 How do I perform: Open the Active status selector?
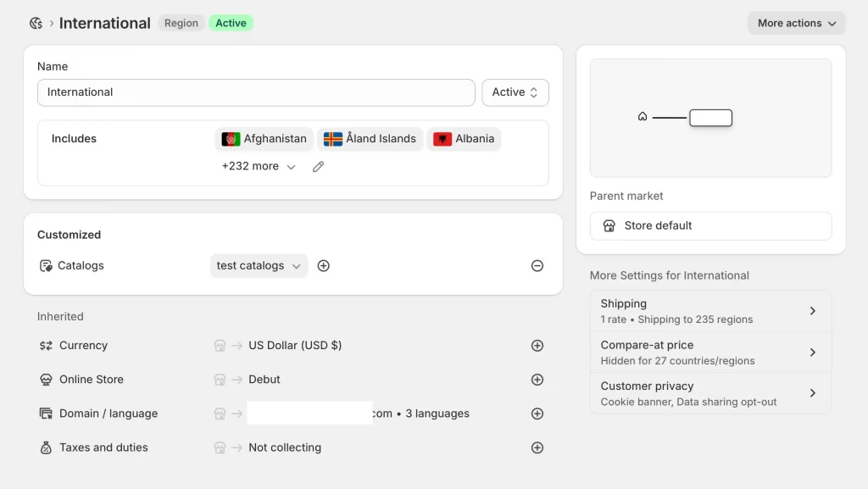(515, 92)
